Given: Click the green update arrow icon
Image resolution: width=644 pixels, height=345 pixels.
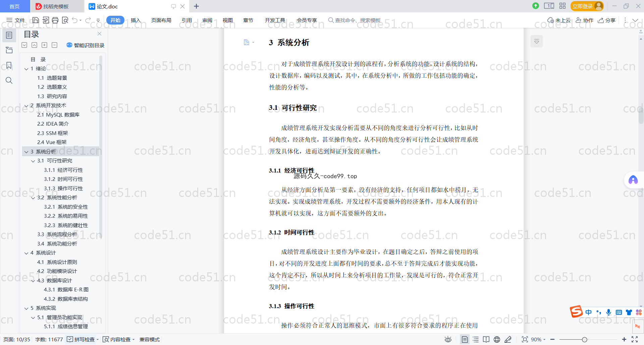Looking at the screenshot, I should (536, 6).
